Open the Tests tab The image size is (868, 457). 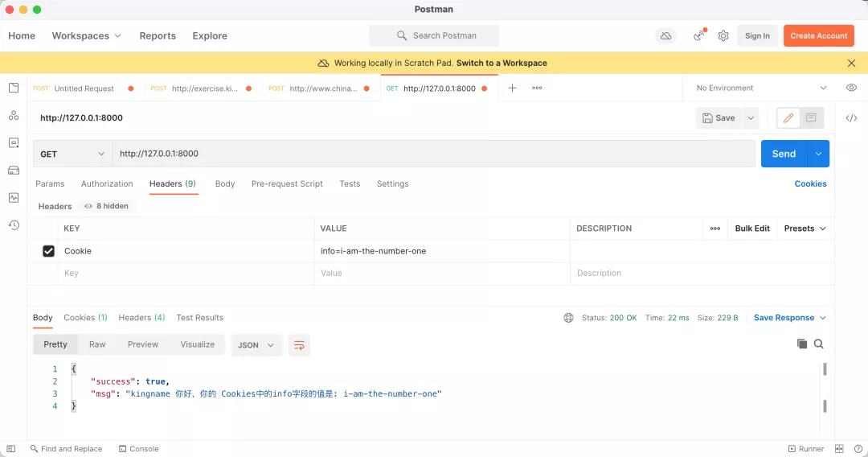point(350,184)
